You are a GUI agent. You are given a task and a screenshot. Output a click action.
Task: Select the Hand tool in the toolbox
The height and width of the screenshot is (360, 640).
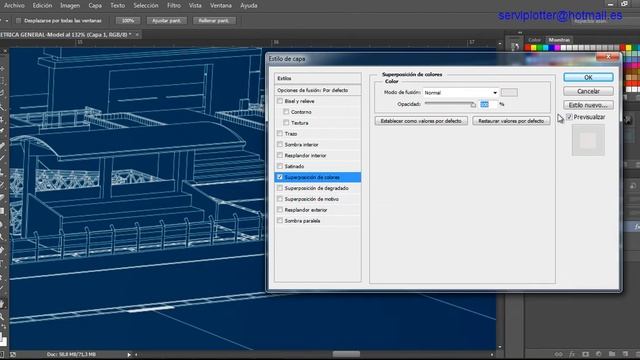(2, 304)
